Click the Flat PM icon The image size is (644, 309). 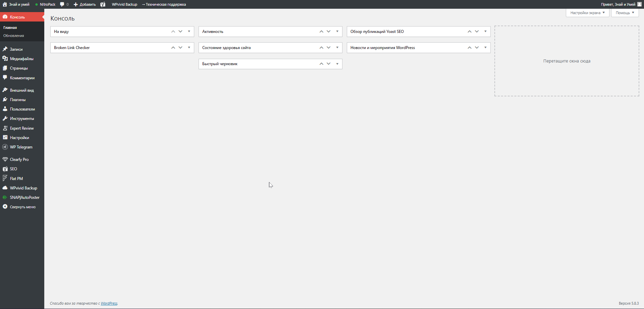pos(5,178)
